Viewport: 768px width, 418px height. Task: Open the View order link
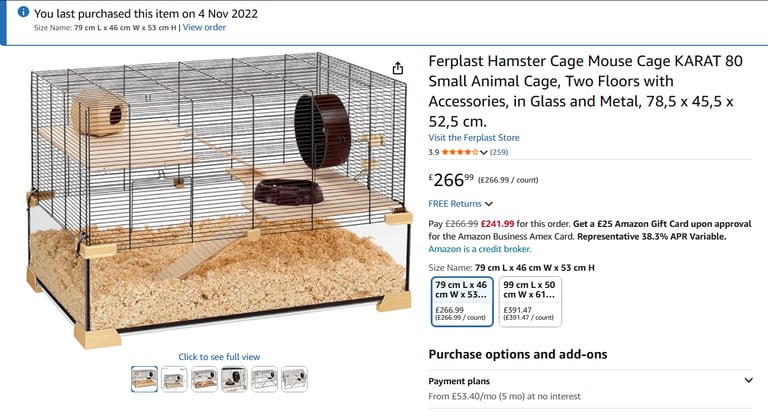pos(204,27)
